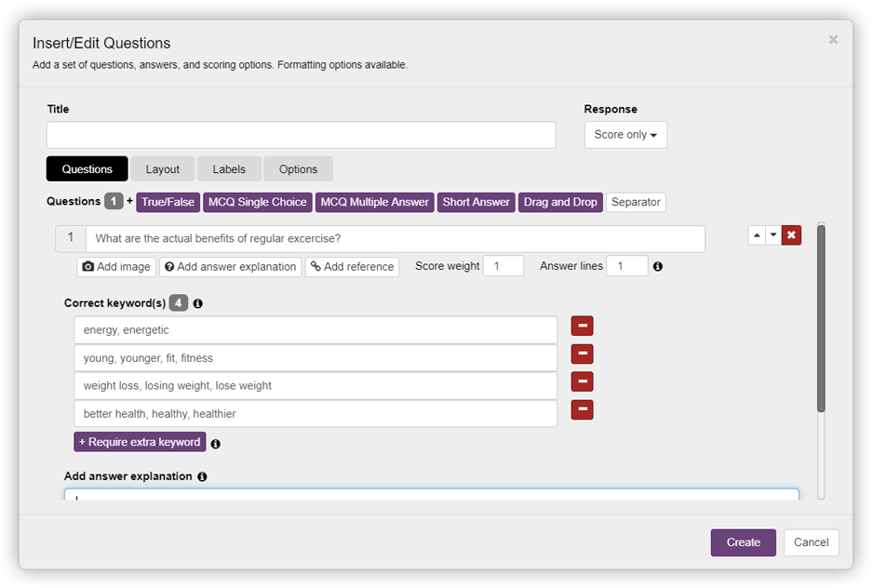The width and height of the screenshot is (873, 588).
Task: Delete question 1 with red X
Action: pyautogui.click(x=791, y=235)
